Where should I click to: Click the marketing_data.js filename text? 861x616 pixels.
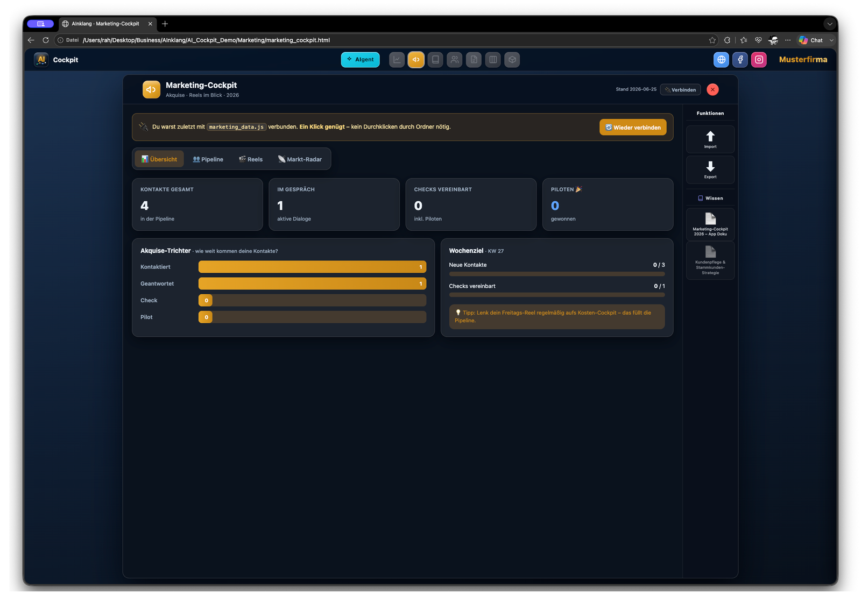236,127
